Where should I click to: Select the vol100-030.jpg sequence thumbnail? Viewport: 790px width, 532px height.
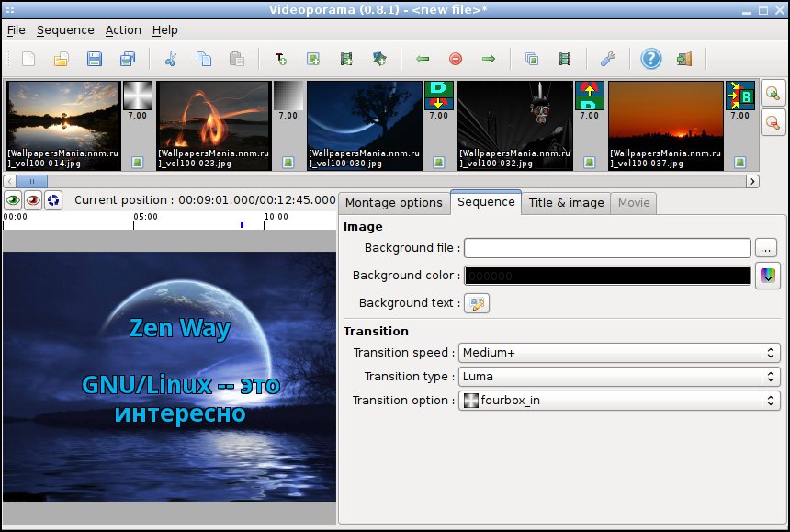coord(365,126)
